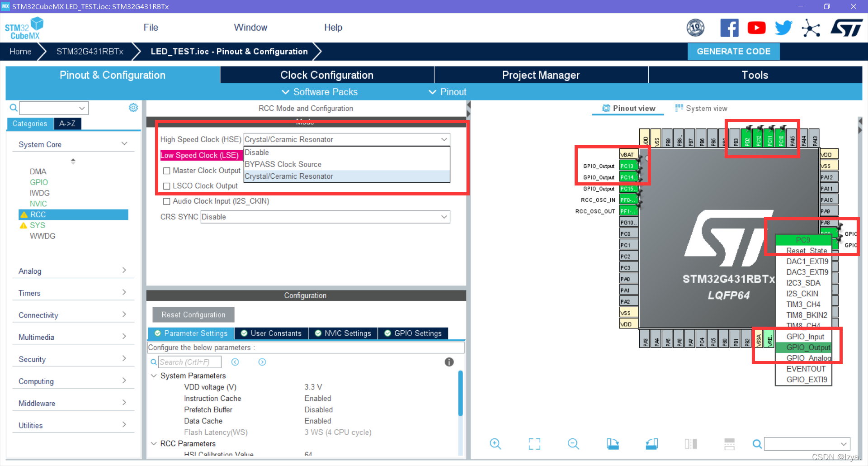Select the PG10 pin on chip
The width and height of the screenshot is (868, 466).
pyautogui.click(x=628, y=223)
